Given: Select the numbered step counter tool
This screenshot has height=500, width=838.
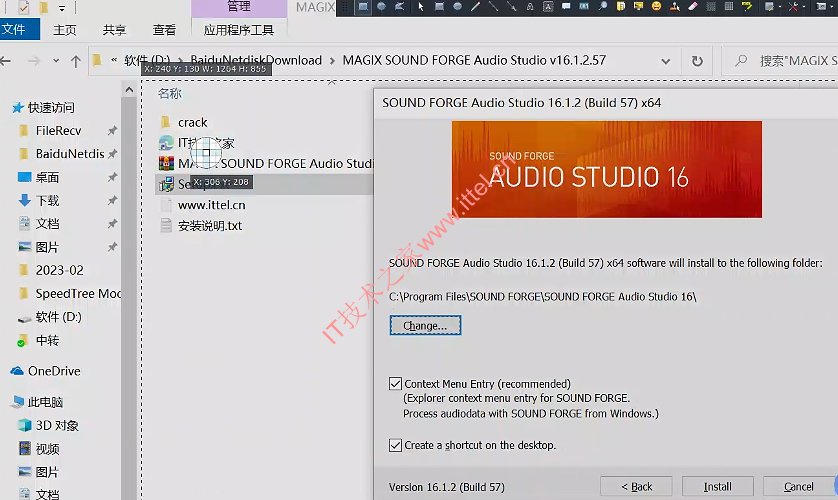Looking at the screenshot, I should 584,6.
